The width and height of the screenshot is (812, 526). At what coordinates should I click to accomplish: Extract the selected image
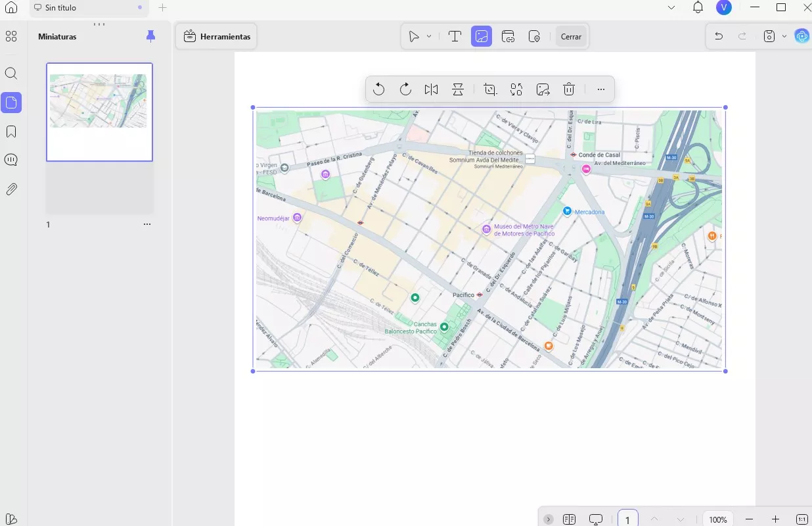point(543,89)
